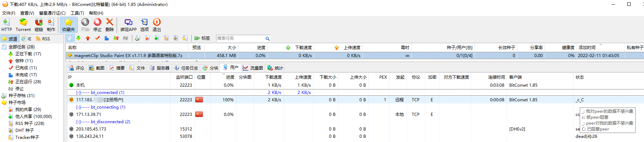
Task: Stop task with 停止 button
Action: pos(97,25)
